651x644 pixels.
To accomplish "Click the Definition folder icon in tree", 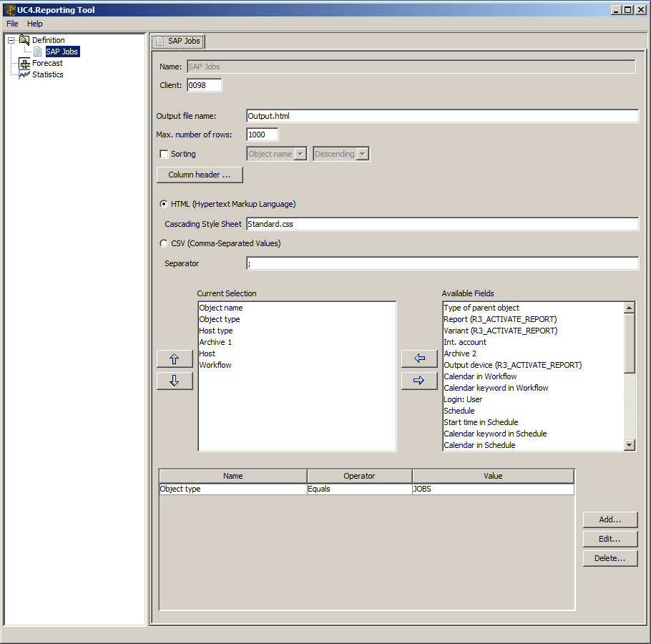I will coord(24,40).
